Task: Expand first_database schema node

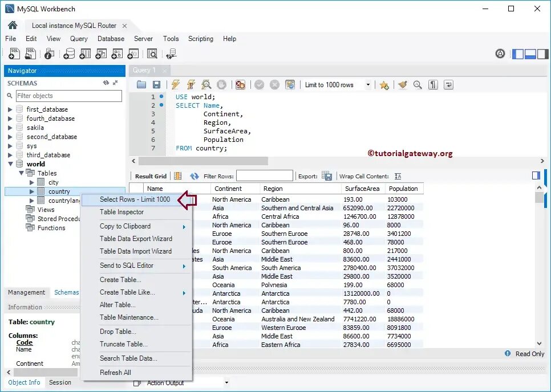Action: coord(10,109)
